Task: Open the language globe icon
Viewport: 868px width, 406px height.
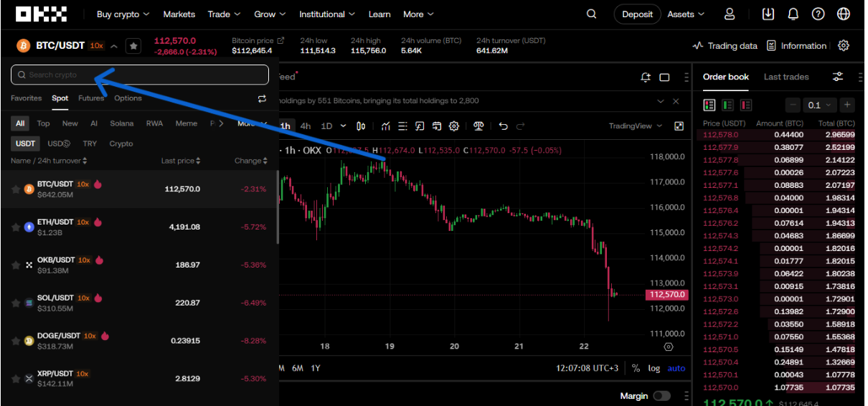Action: pyautogui.click(x=843, y=14)
